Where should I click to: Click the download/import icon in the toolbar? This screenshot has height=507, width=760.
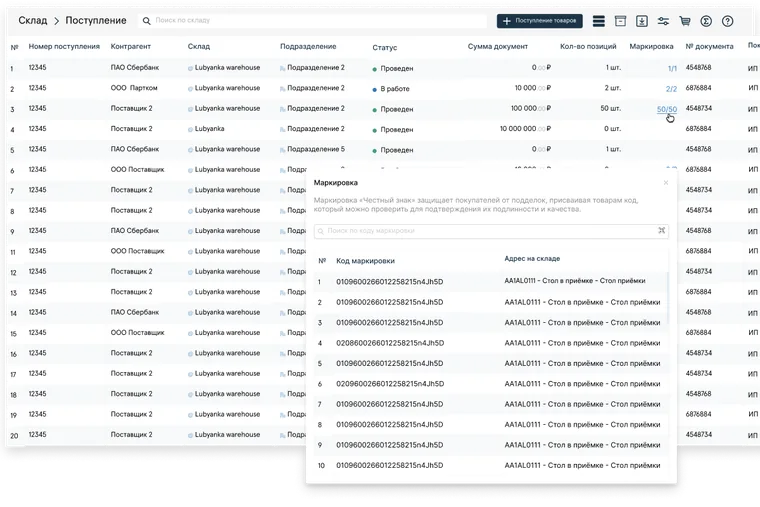click(642, 21)
